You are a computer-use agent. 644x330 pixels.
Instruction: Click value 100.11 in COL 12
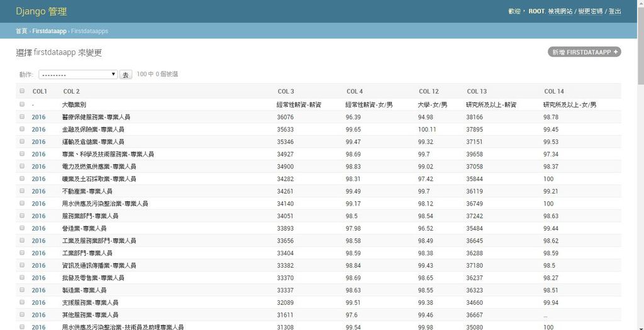pos(427,129)
